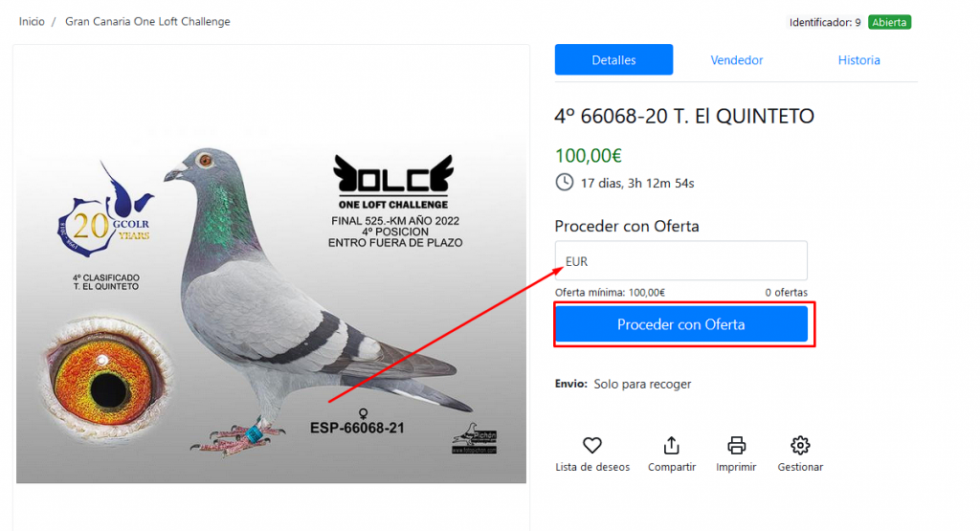
Task: Open the Historia tab
Action: 858,60
